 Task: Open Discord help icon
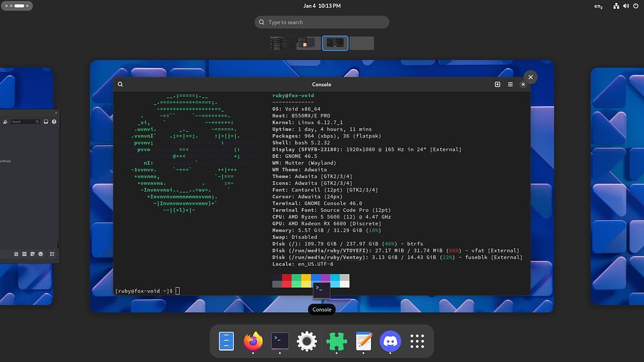coord(54,121)
